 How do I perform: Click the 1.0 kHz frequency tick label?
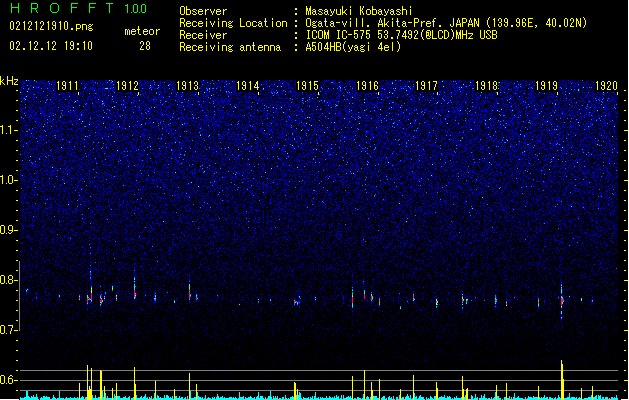tap(9, 180)
